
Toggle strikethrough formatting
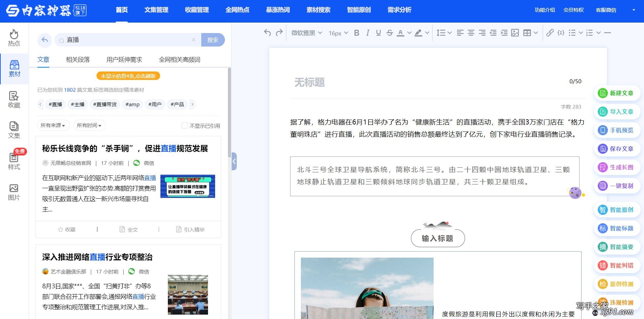click(x=390, y=33)
